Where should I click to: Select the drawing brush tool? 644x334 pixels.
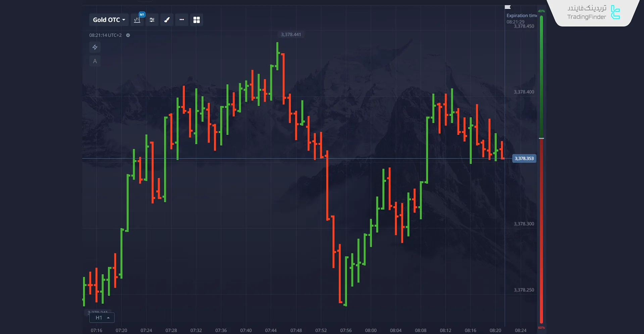(167, 20)
